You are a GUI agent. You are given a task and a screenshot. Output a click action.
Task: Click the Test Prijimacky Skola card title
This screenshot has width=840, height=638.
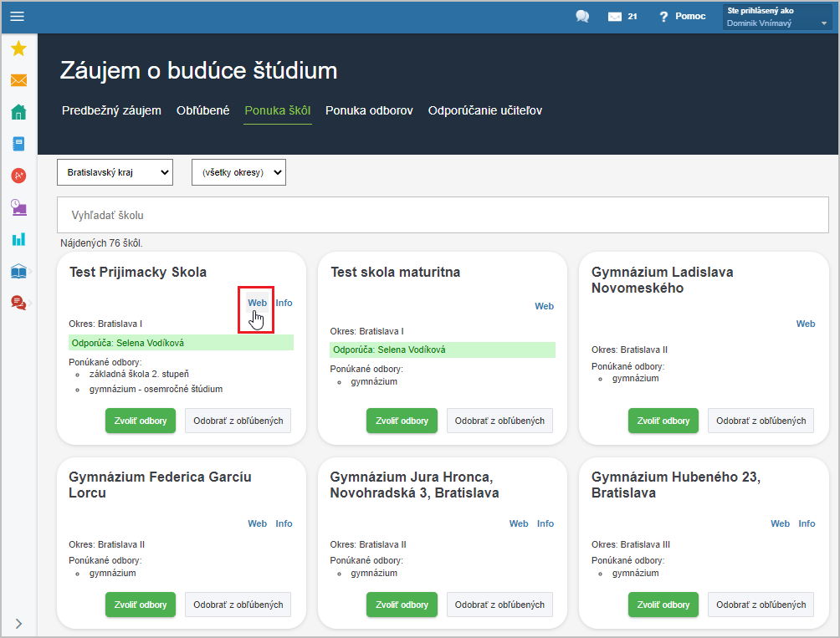[138, 272]
